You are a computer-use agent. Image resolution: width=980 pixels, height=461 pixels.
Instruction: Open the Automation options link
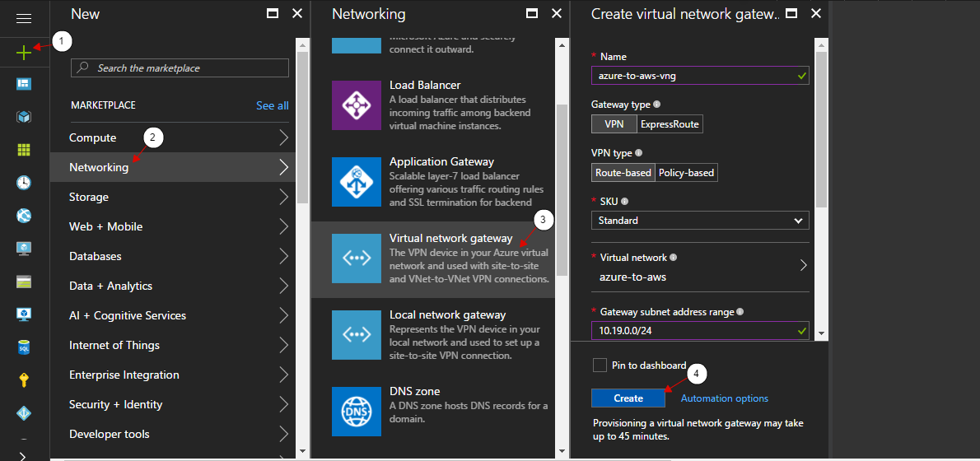click(725, 398)
